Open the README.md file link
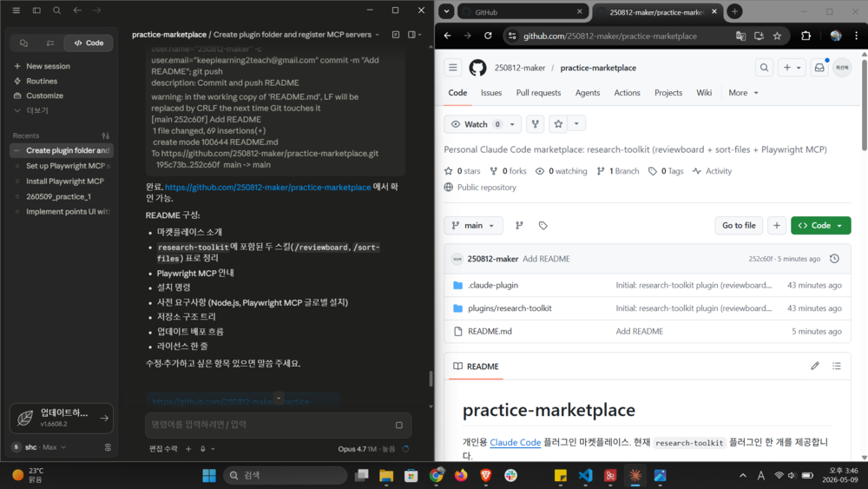Viewport: 868px width, 489px height. click(490, 331)
